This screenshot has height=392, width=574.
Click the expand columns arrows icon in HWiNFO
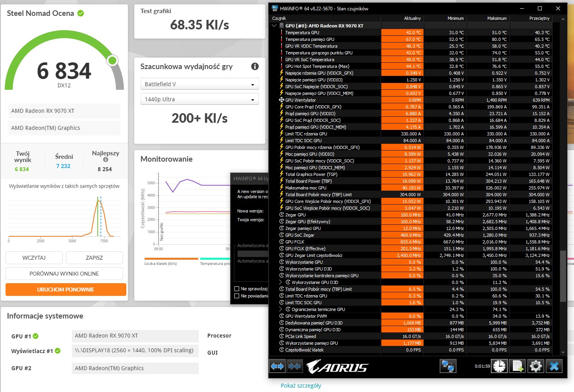[x=277, y=366]
